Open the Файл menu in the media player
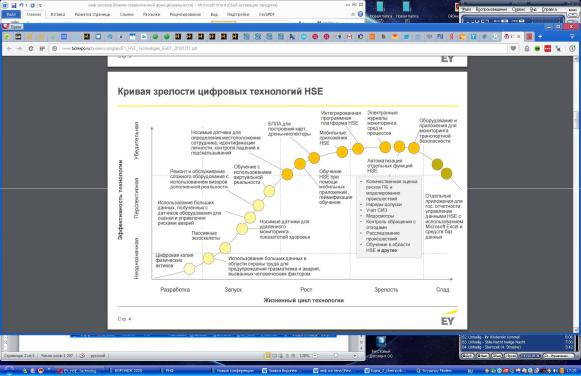 [467, 9]
